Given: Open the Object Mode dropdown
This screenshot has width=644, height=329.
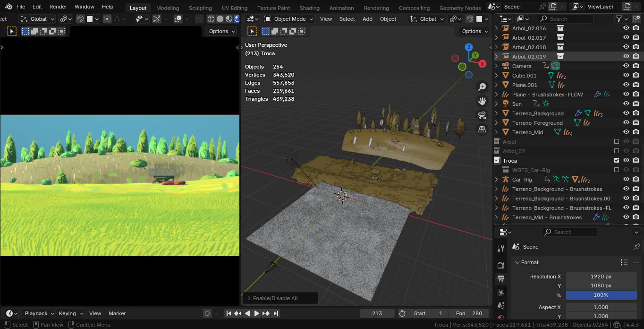Looking at the screenshot, I should pos(288,19).
